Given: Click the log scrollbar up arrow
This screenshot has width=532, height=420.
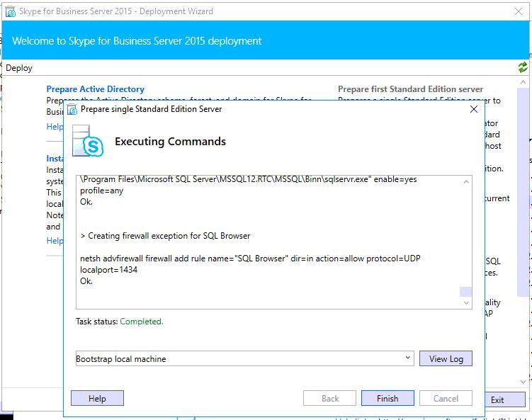Looking at the screenshot, I should [466, 182].
